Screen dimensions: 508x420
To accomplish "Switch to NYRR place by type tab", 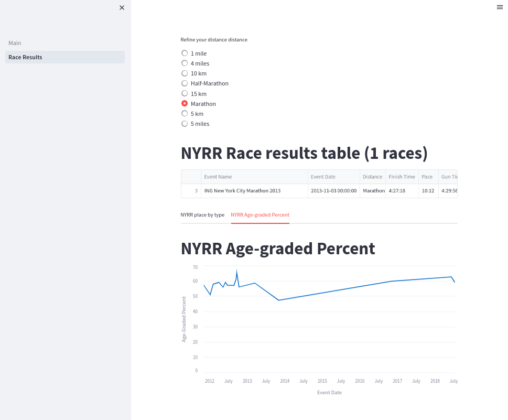I will point(202,215).
